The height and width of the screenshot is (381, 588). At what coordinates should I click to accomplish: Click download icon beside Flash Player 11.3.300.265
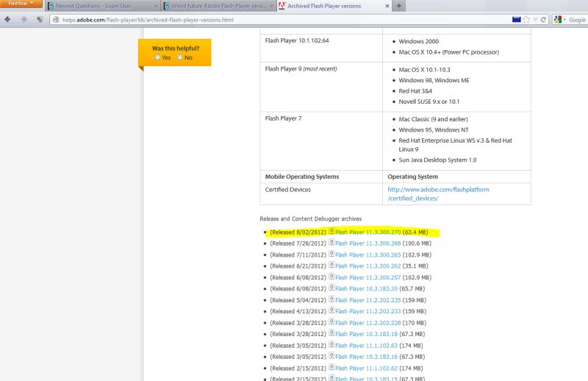coord(331,254)
